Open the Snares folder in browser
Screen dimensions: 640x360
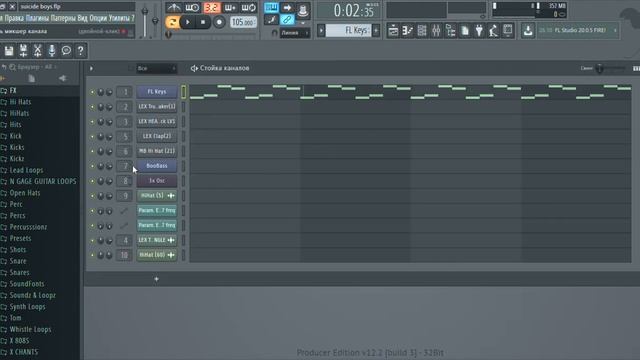point(19,272)
